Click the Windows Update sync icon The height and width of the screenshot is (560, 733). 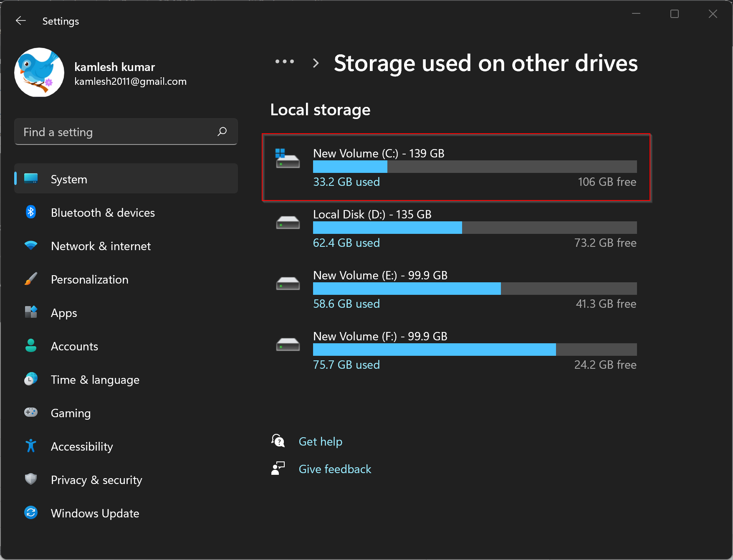pyautogui.click(x=31, y=512)
